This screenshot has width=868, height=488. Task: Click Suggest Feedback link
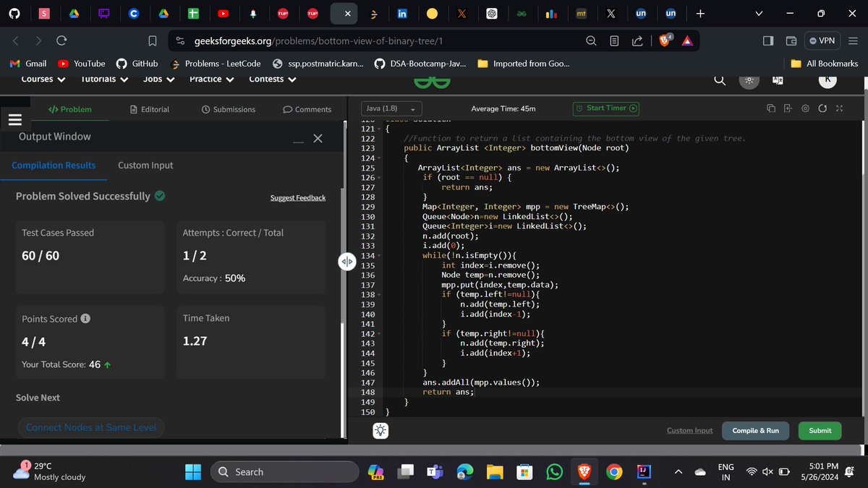(298, 198)
